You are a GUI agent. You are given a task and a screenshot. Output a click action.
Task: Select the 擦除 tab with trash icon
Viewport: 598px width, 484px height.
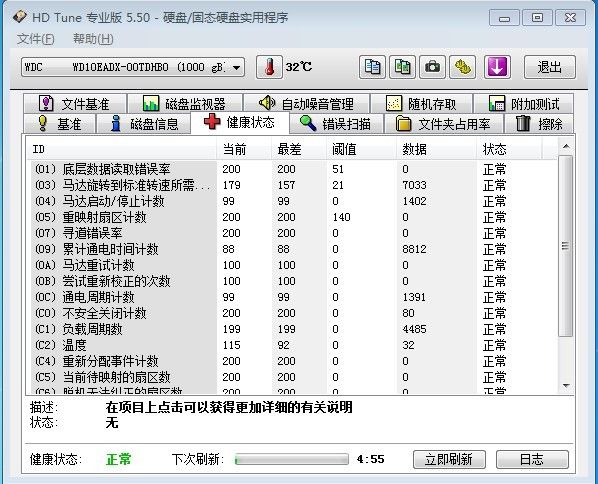539,124
